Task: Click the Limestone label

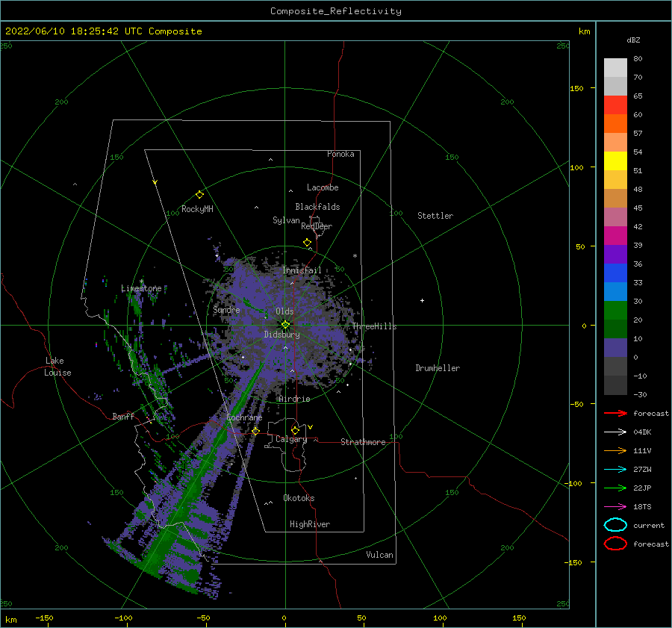Action: pyautogui.click(x=141, y=288)
